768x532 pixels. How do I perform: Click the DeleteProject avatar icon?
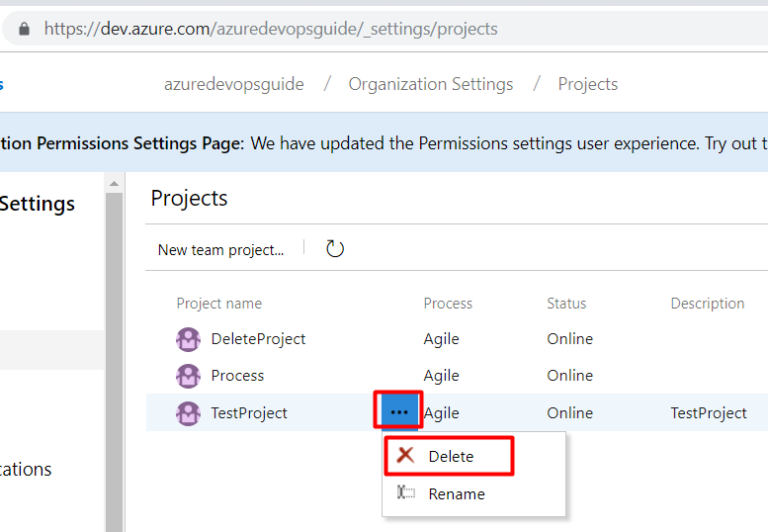pos(188,339)
